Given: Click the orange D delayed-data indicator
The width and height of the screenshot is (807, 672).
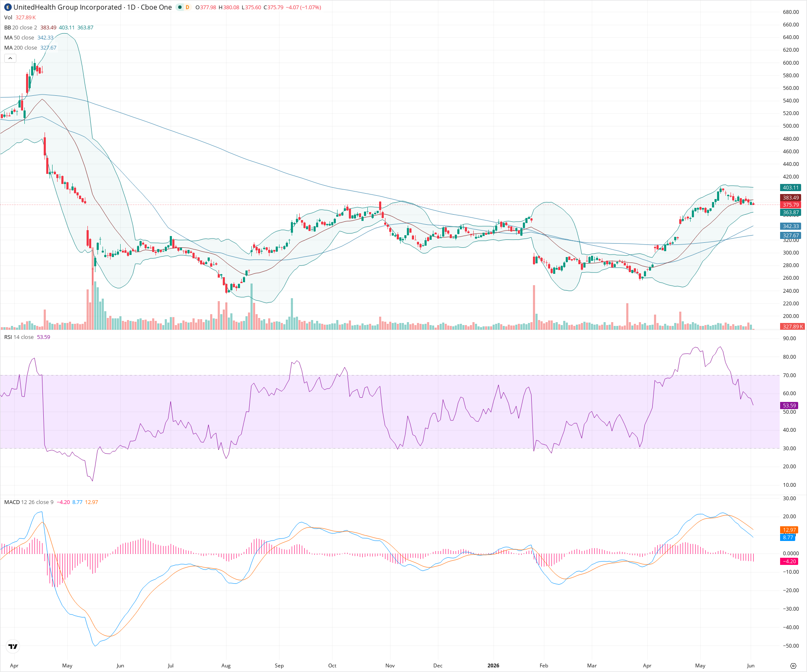Looking at the screenshot, I should coord(187,7).
